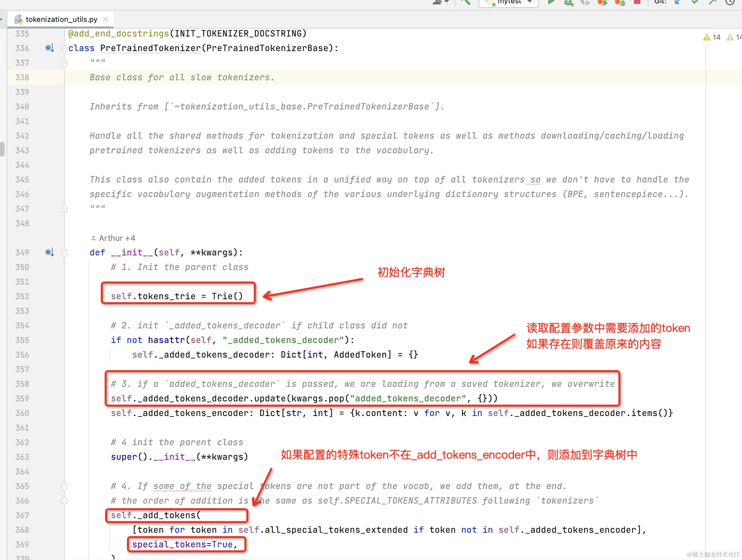Click the Arthur +4 author annotation

[116, 238]
